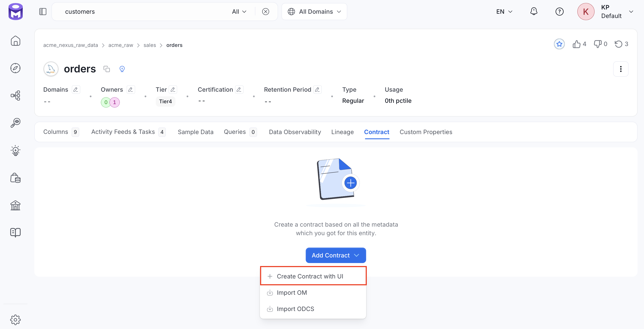This screenshot has width=644, height=329.
Task: Edit the Retention Period field
Action: point(317,90)
